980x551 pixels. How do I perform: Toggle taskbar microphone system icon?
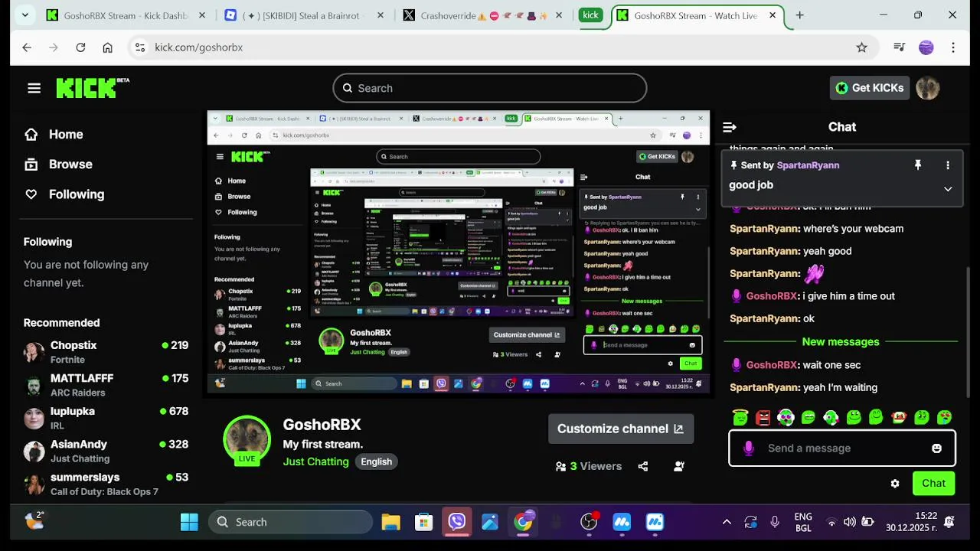[775, 522]
